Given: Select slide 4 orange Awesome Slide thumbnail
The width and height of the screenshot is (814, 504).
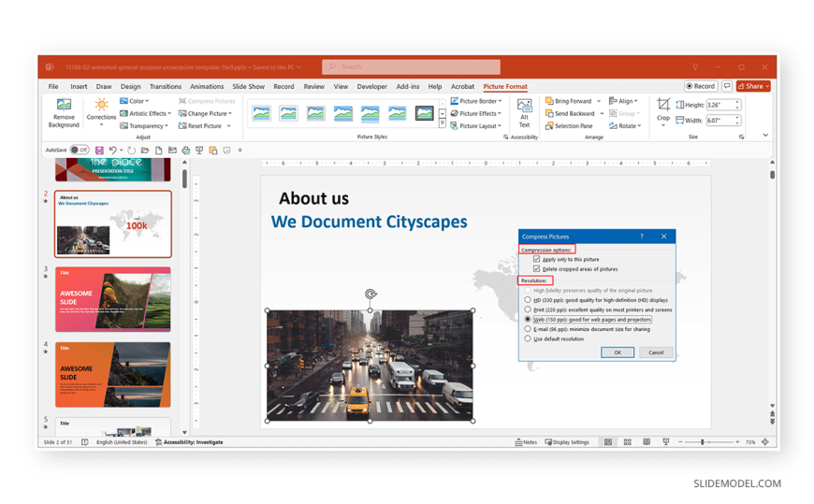Looking at the screenshot, I should coord(112,375).
